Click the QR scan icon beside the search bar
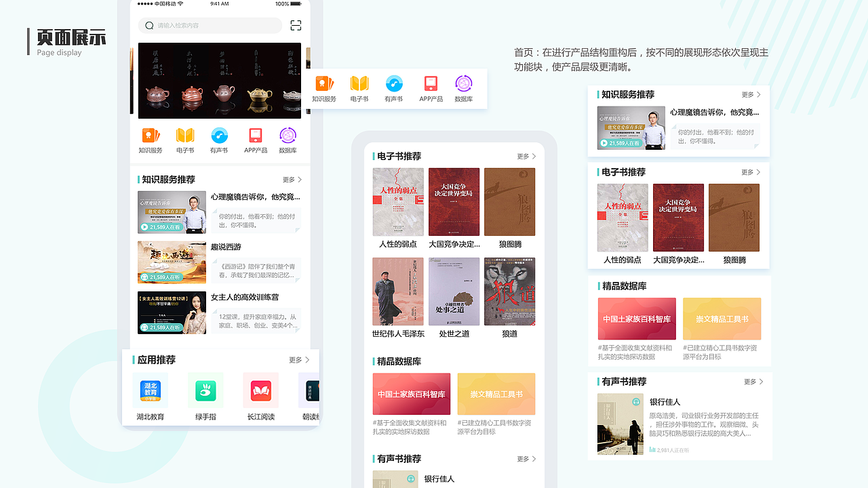The image size is (868, 488). point(296,25)
